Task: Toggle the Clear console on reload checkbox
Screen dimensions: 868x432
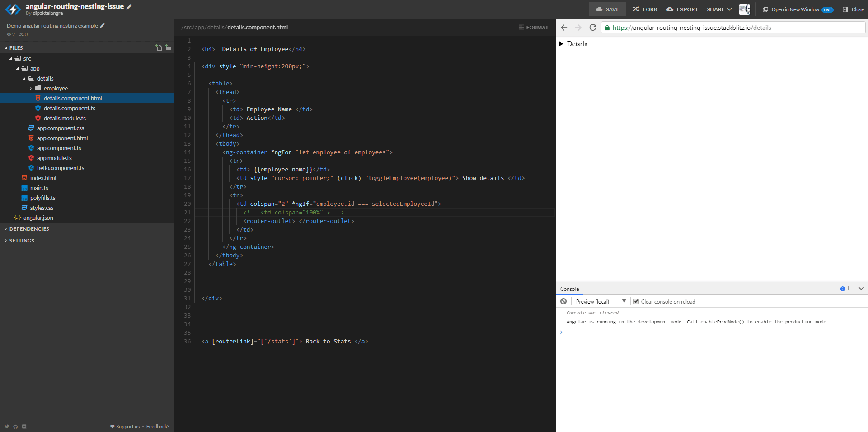Action: point(636,301)
